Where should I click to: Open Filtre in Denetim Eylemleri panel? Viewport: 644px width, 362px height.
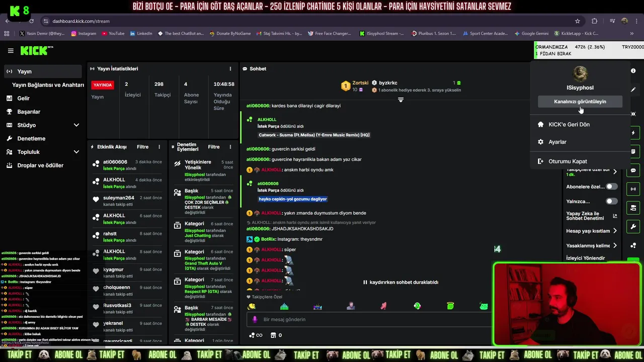point(214,147)
